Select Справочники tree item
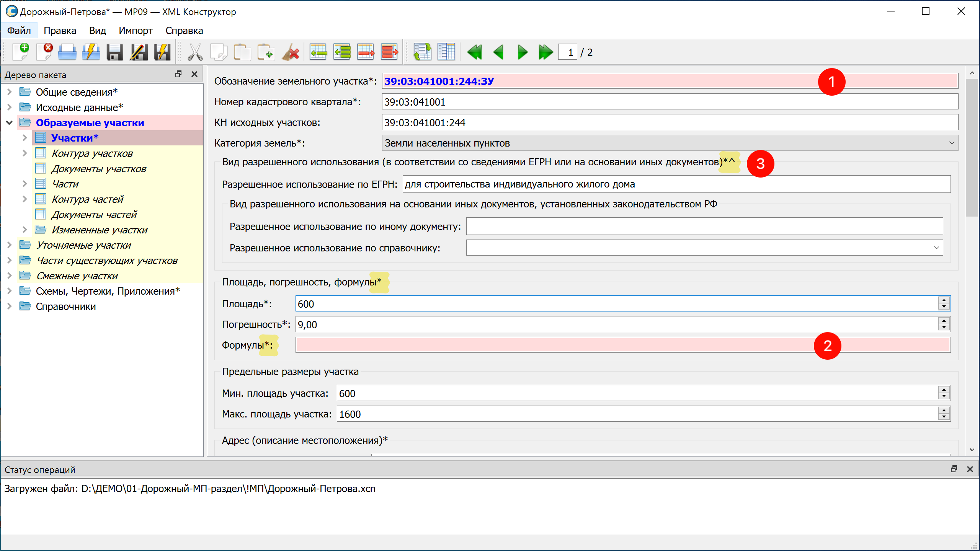The image size is (980, 551). tap(66, 306)
